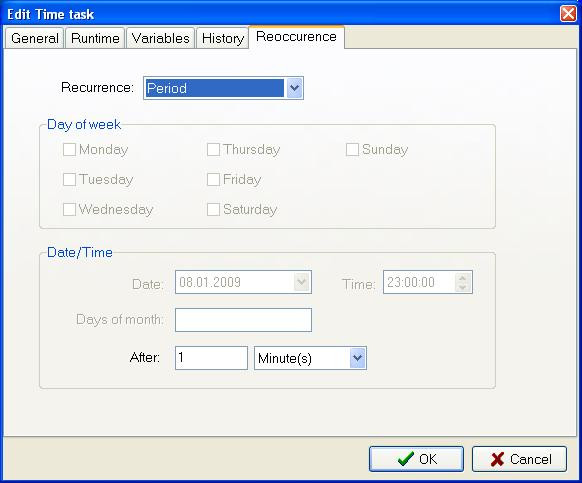Click the Time field showing 23:00:00
Image resolution: width=582 pixels, height=483 pixels.
point(428,282)
